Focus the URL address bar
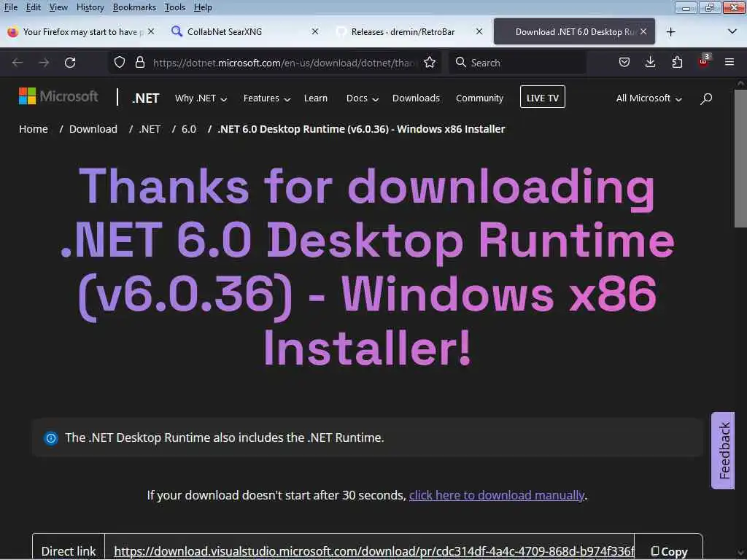The image size is (747, 560). pyautogui.click(x=284, y=63)
